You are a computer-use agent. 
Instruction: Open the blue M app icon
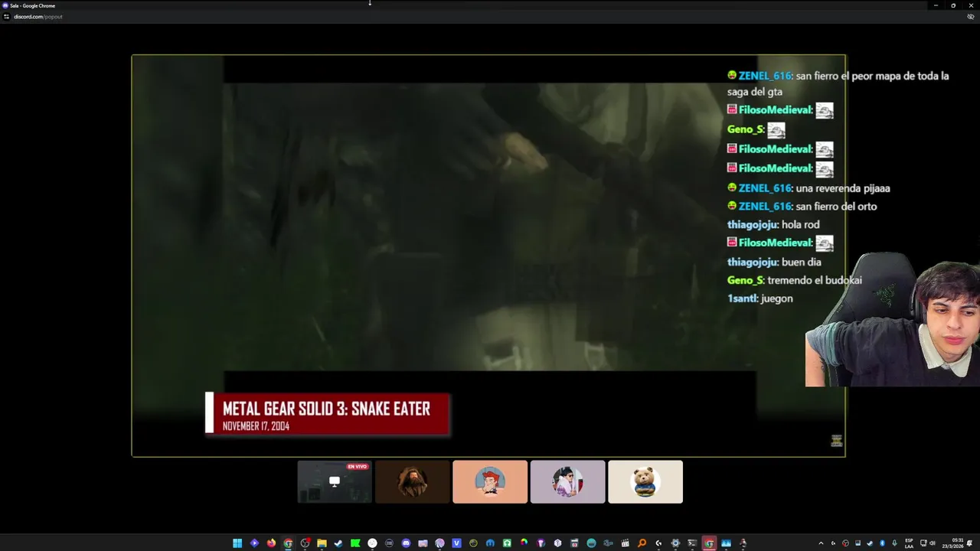(x=490, y=543)
